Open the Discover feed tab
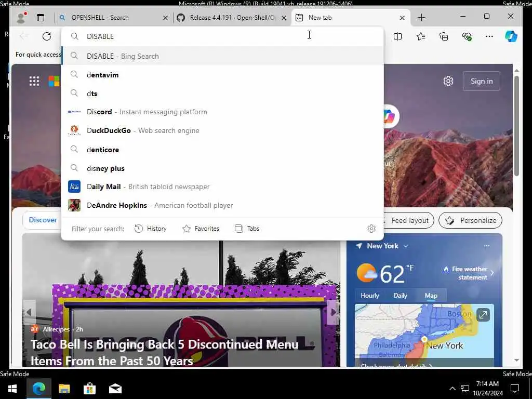This screenshot has width=532, height=399. (43, 220)
